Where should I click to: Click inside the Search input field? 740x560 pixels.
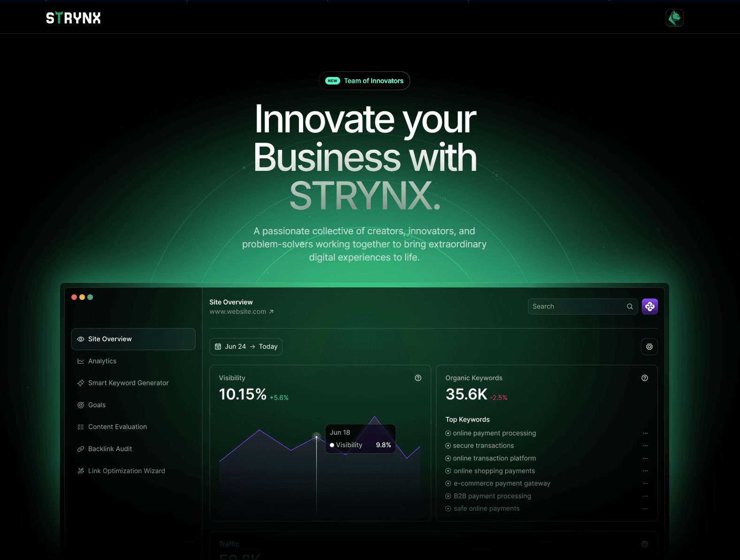point(583,307)
